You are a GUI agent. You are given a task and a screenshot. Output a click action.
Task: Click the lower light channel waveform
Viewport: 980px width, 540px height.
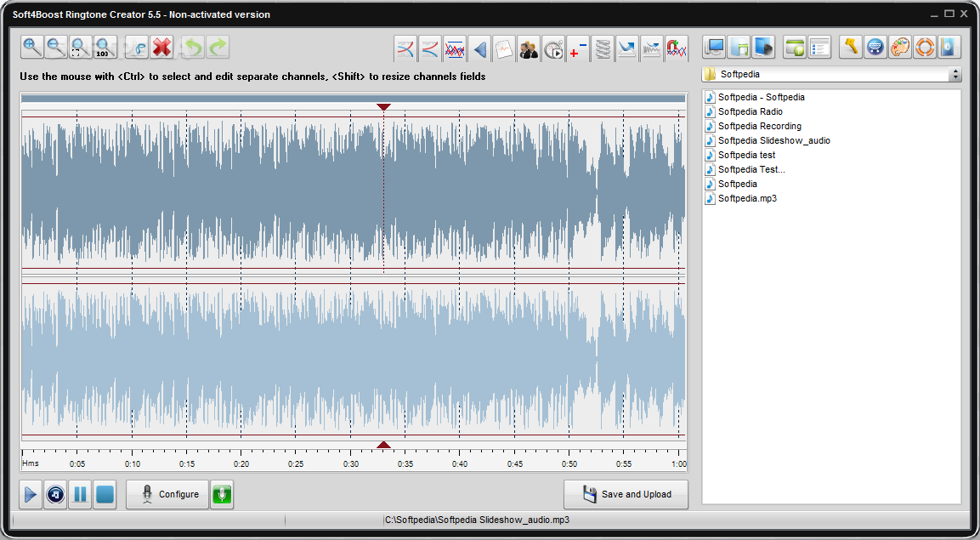click(x=354, y=360)
